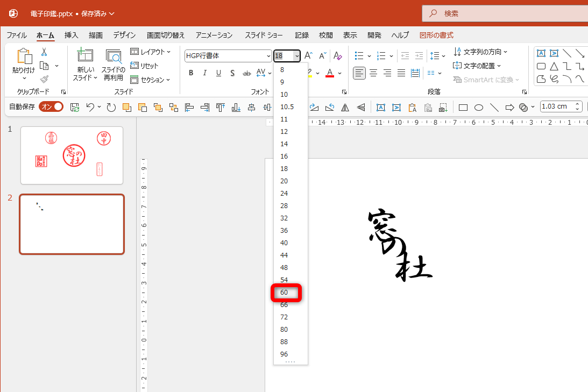588x392 pixels.
Task: Open the paragraph dialog launcher
Action: point(524,92)
